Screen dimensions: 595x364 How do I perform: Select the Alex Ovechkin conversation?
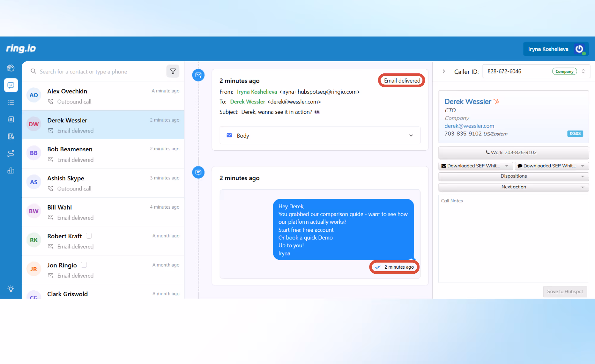coord(103,96)
